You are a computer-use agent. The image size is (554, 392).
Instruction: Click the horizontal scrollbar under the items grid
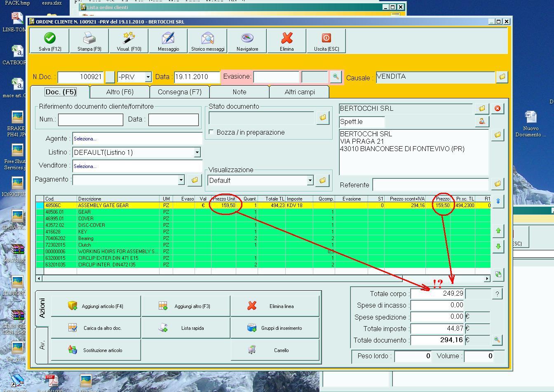click(247, 279)
